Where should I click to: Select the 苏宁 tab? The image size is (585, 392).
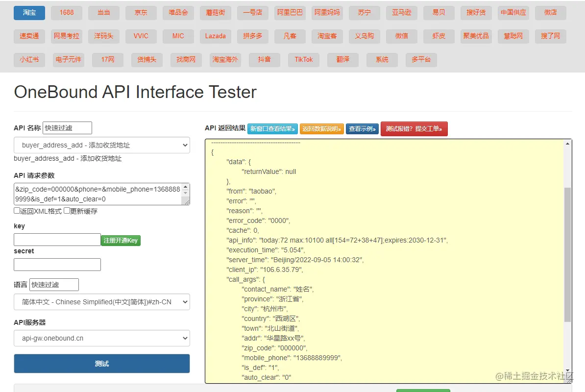tap(365, 13)
